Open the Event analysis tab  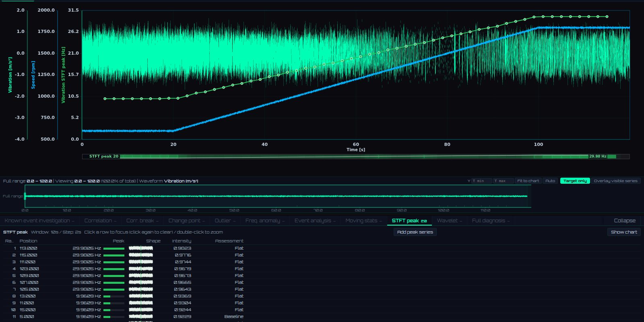coord(315,221)
